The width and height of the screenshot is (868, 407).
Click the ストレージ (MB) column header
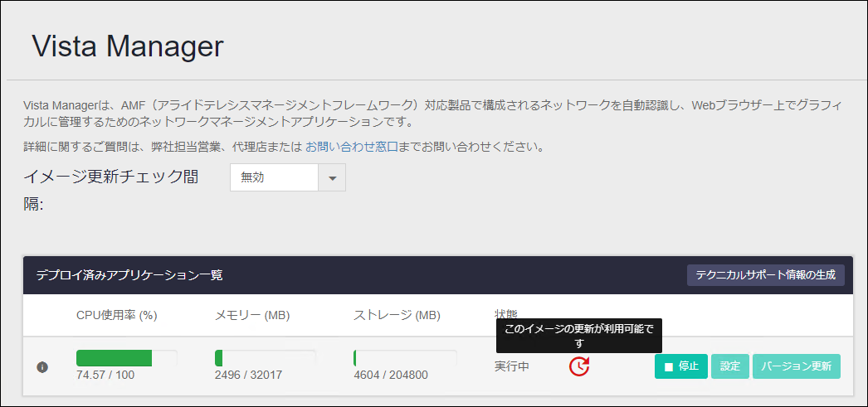[397, 315]
